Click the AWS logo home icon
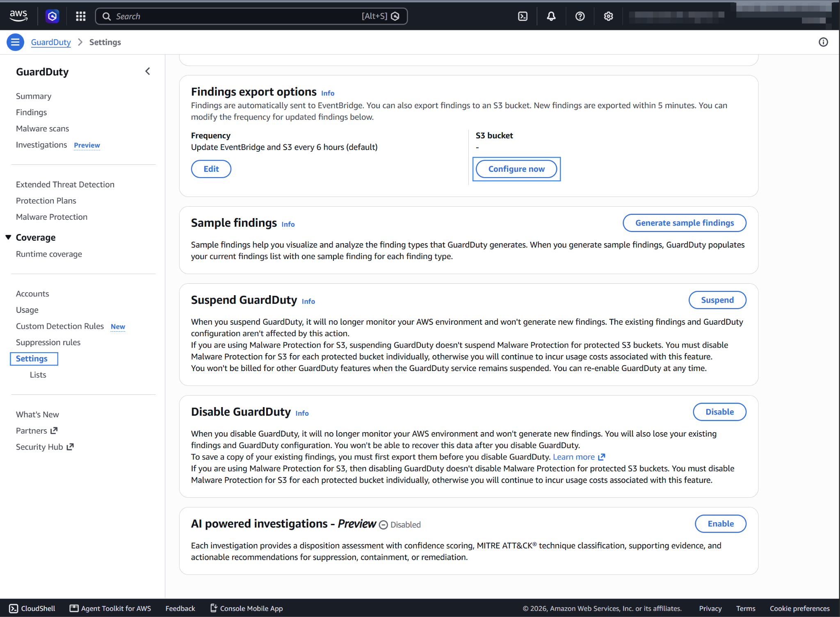The image size is (840, 617). pyautogui.click(x=18, y=16)
